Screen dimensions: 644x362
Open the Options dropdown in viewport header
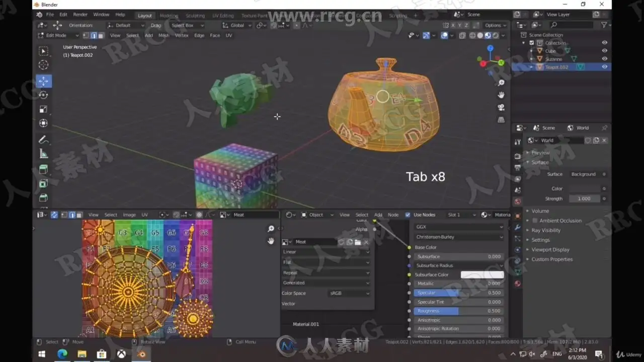(x=496, y=25)
